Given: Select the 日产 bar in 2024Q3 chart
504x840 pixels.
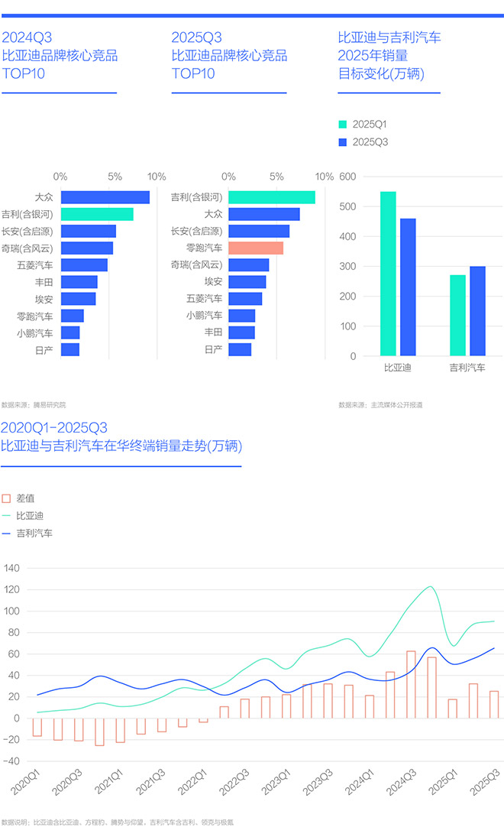Looking at the screenshot, I should [x=70, y=350].
